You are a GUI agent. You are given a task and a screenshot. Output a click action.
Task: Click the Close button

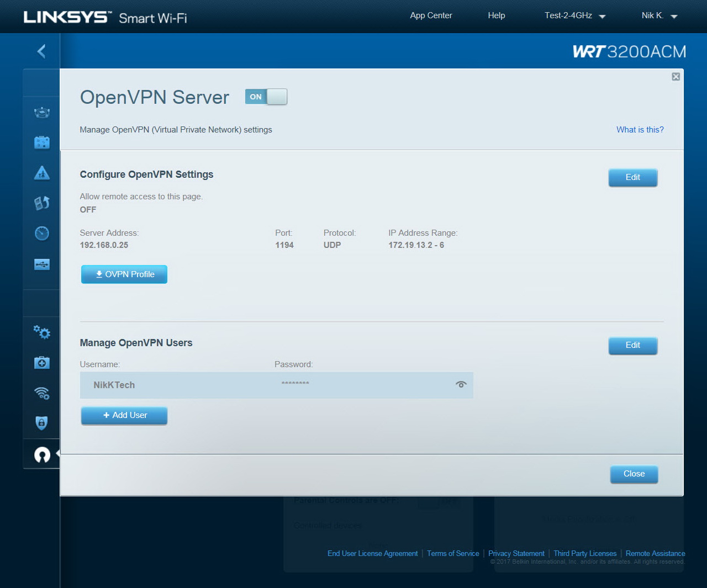(x=634, y=474)
